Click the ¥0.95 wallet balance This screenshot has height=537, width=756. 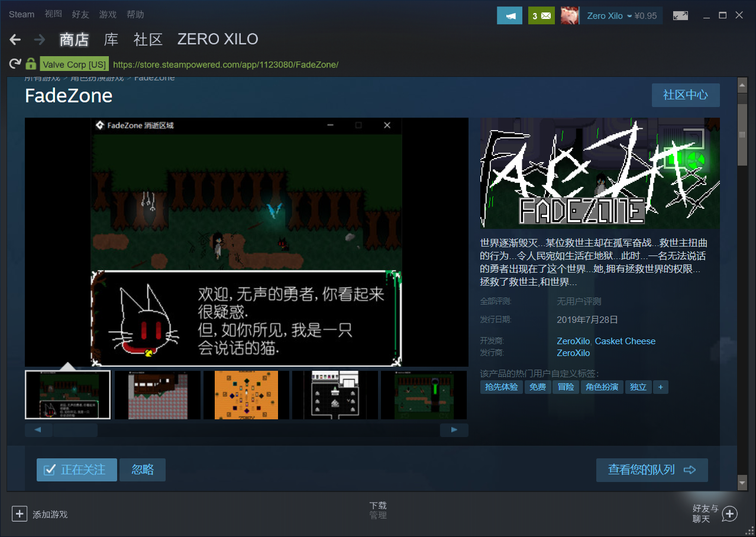(645, 16)
